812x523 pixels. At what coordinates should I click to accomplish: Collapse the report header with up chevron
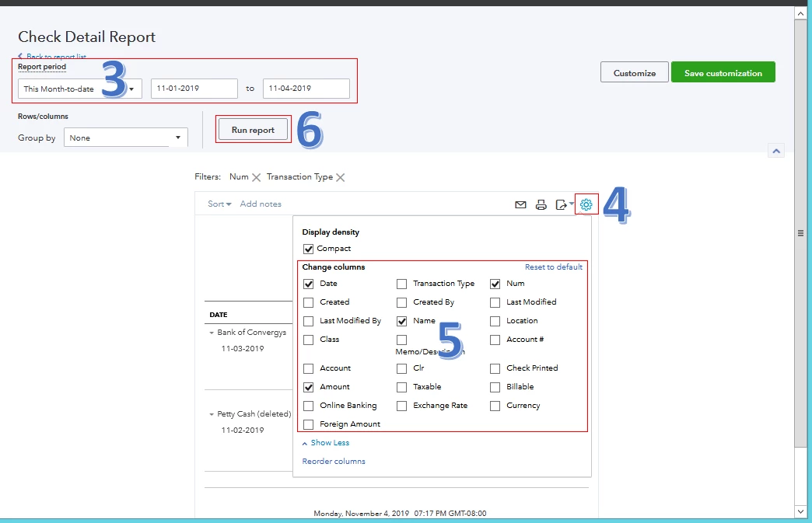(775, 151)
